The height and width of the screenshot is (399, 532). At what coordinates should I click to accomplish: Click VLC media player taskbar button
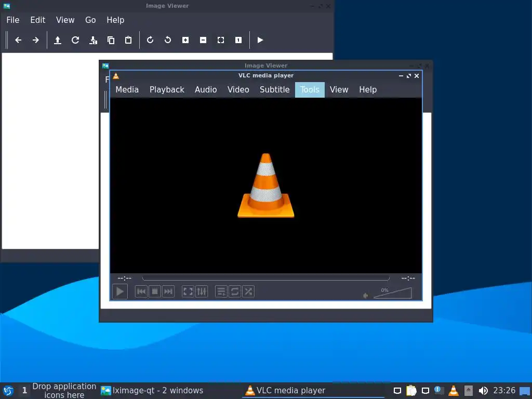coord(313,391)
